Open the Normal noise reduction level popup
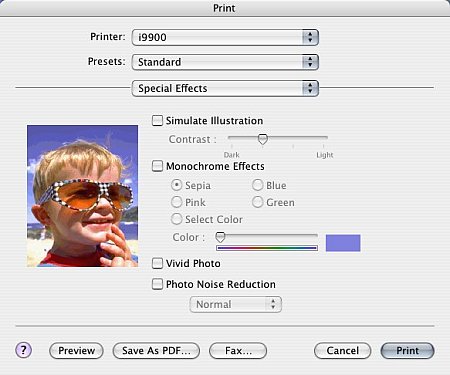 click(x=236, y=304)
